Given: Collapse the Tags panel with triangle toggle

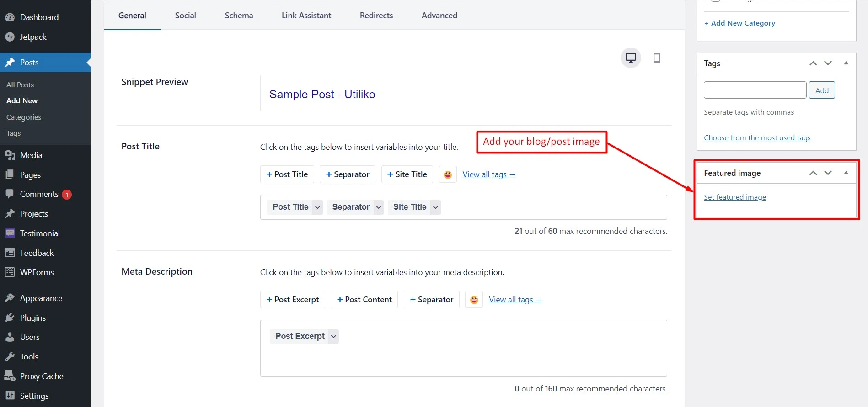Looking at the screenshot, I should click(846, 63).
